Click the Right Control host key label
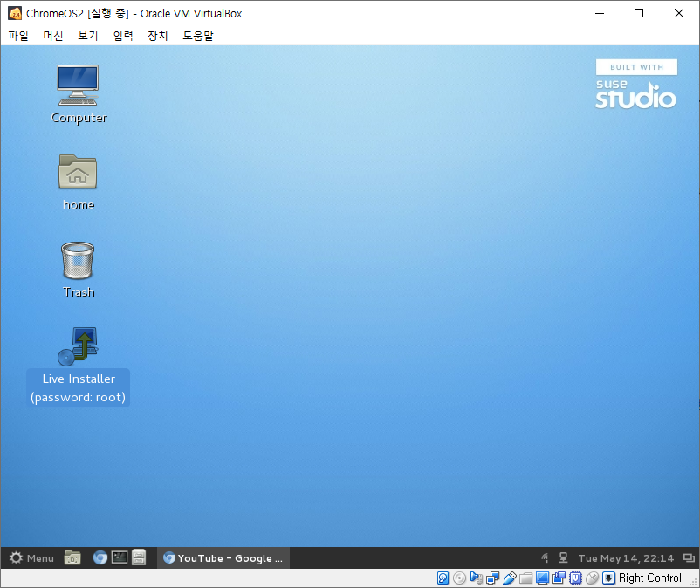Viewport: 700px width, 588px height. pos(650,578)
